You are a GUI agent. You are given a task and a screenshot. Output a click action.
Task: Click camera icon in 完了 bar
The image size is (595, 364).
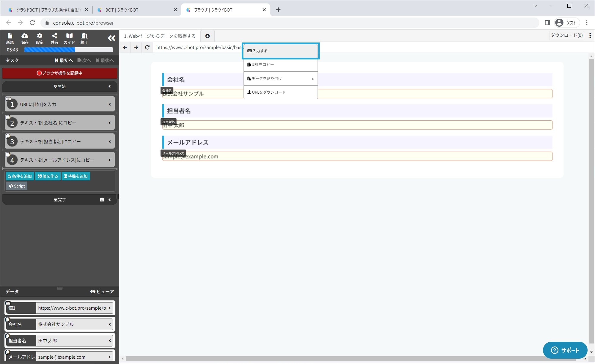pyautogui.click(x=102, y=200)
